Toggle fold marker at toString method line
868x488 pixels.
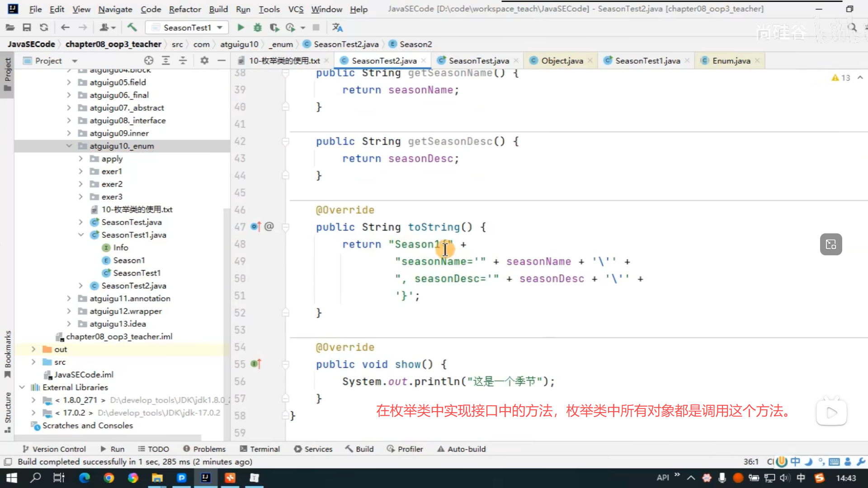pos(286,227)
